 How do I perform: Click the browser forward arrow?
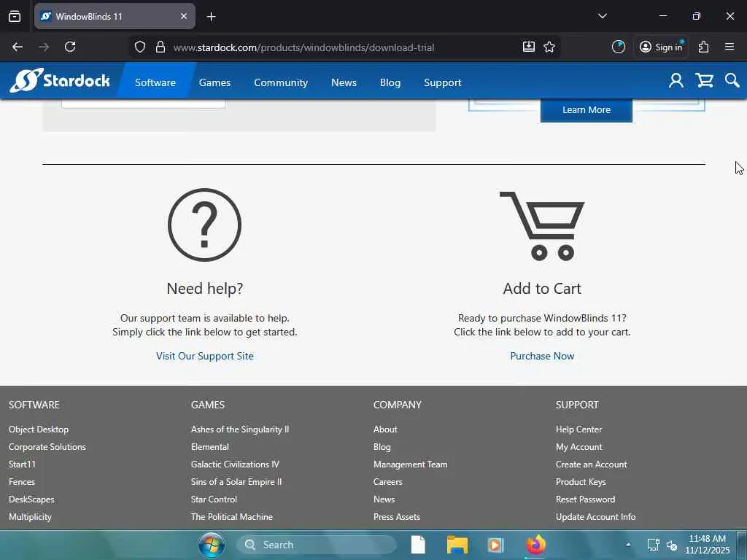point(44,47)
